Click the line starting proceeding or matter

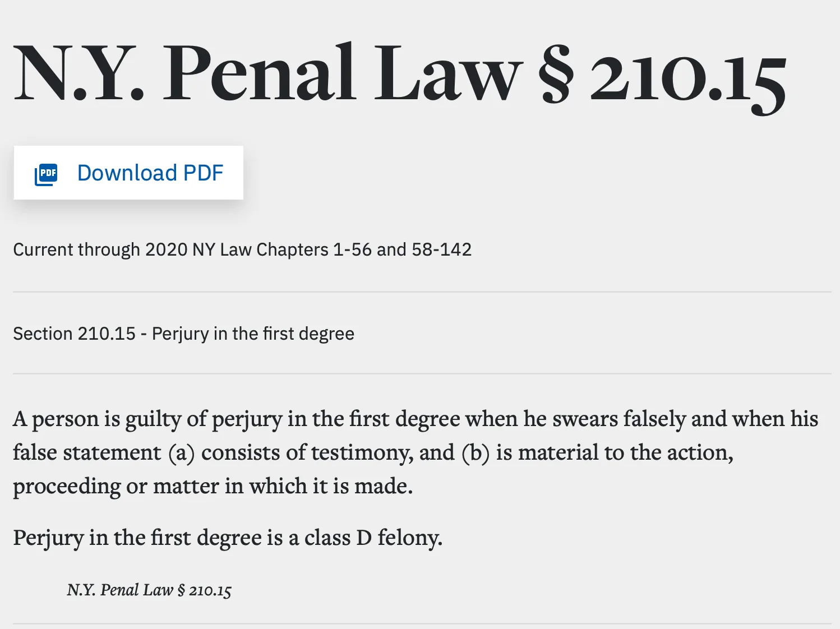[213, 486]
